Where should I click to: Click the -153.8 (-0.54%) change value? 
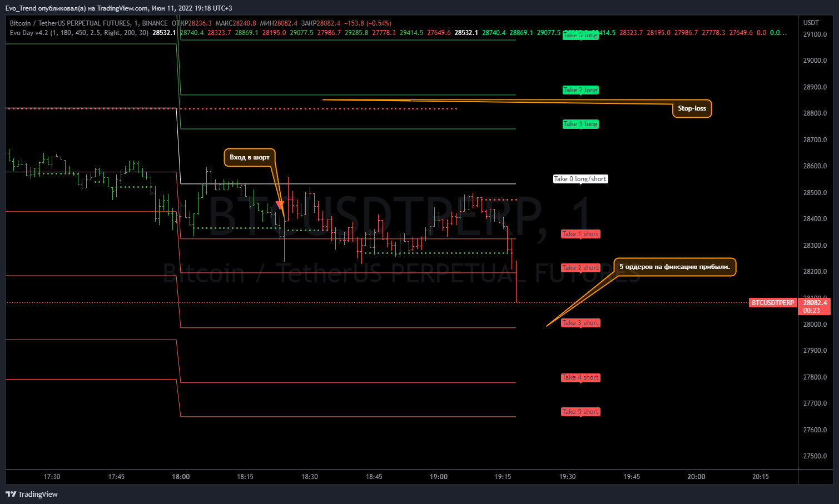point(368,23)
